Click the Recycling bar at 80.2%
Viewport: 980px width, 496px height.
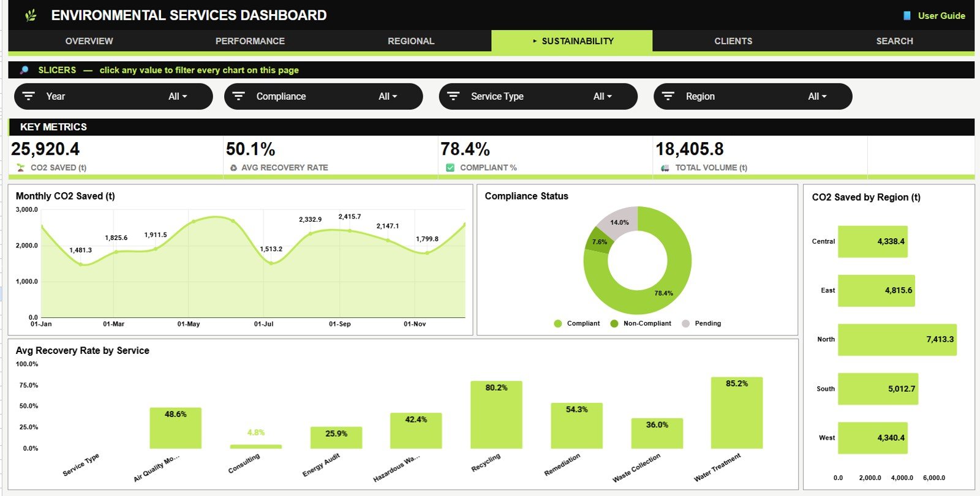(x=496, y=415)
